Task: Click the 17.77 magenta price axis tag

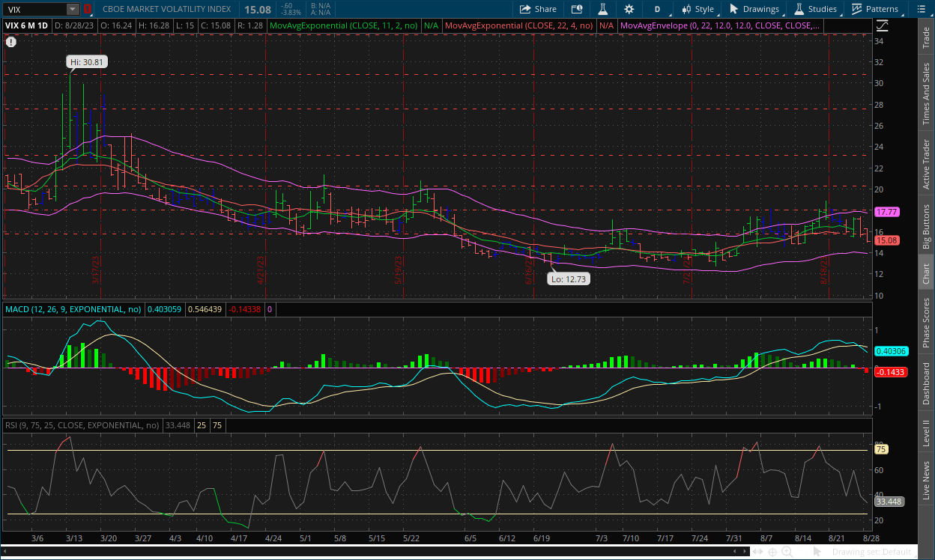Action: tap(886, 213)
